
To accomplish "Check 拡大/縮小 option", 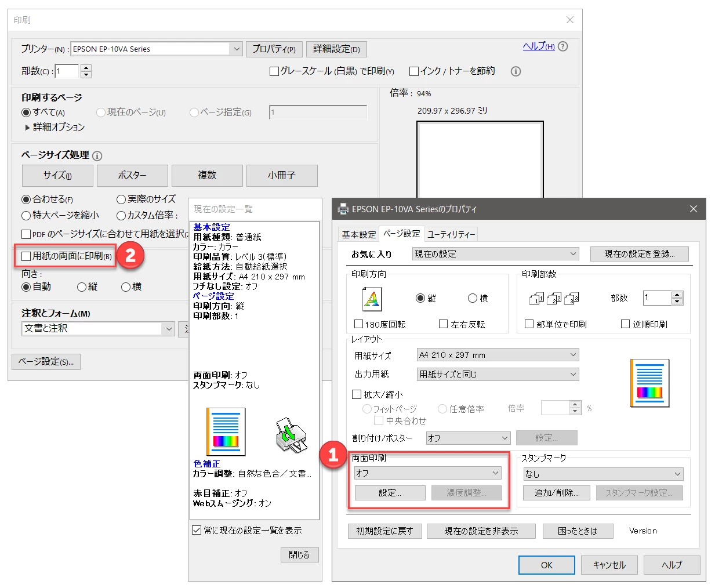I will tap(357, 394).
